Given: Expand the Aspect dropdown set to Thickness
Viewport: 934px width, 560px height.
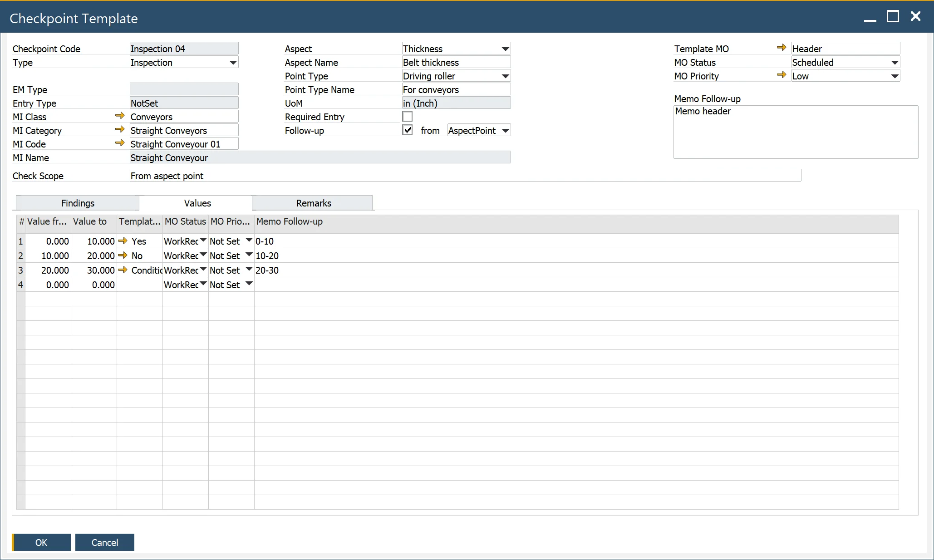Looking at the screenshot, I should pyautogui.click(x=505, y=49).
